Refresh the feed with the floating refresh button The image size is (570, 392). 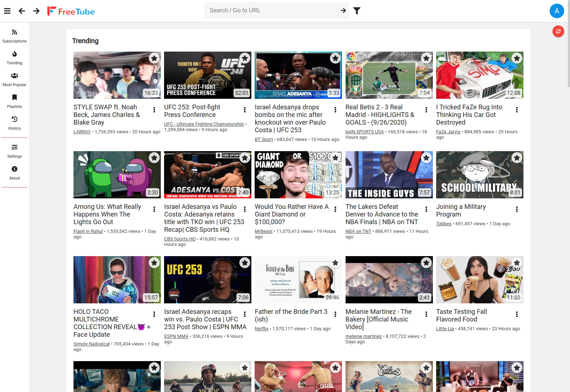coord(558,31)
